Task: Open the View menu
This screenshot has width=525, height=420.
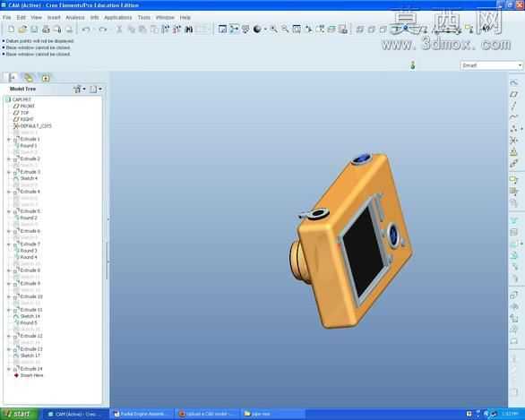Action: pos(37,17)
